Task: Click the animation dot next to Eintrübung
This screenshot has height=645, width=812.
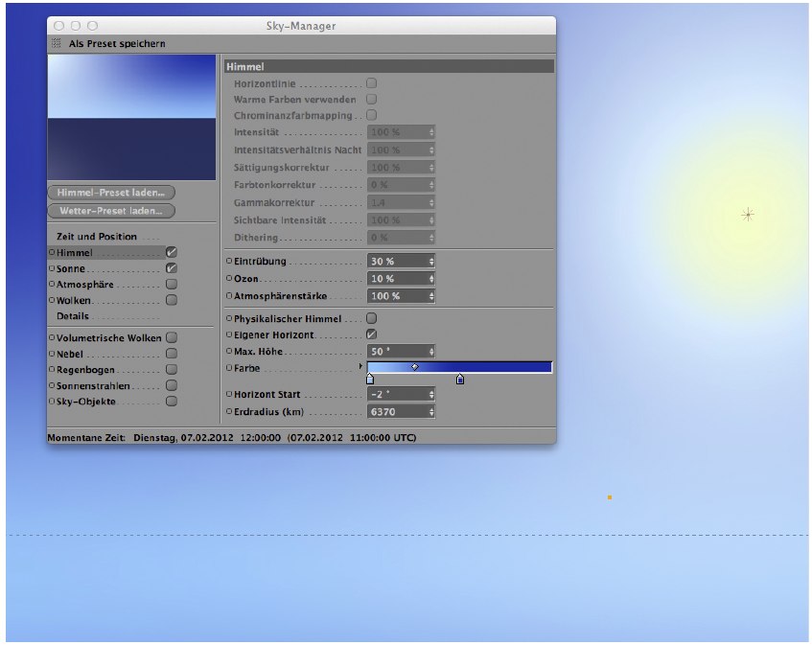Action: [x=228, y=262]
